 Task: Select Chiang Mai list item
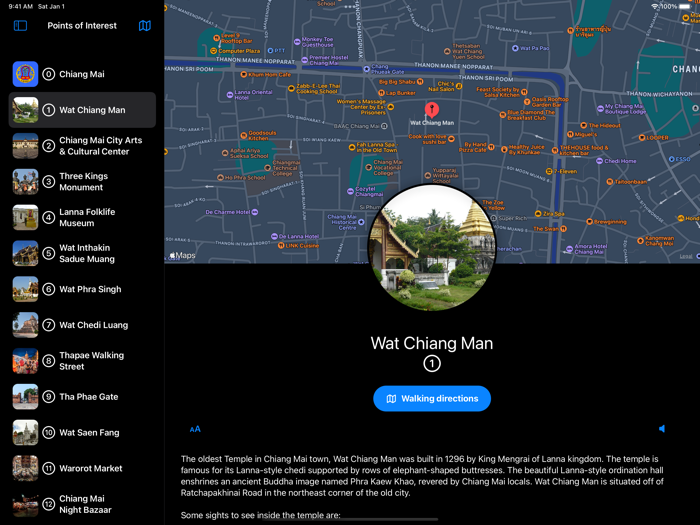pyautogui.click(x=82, y=74)
